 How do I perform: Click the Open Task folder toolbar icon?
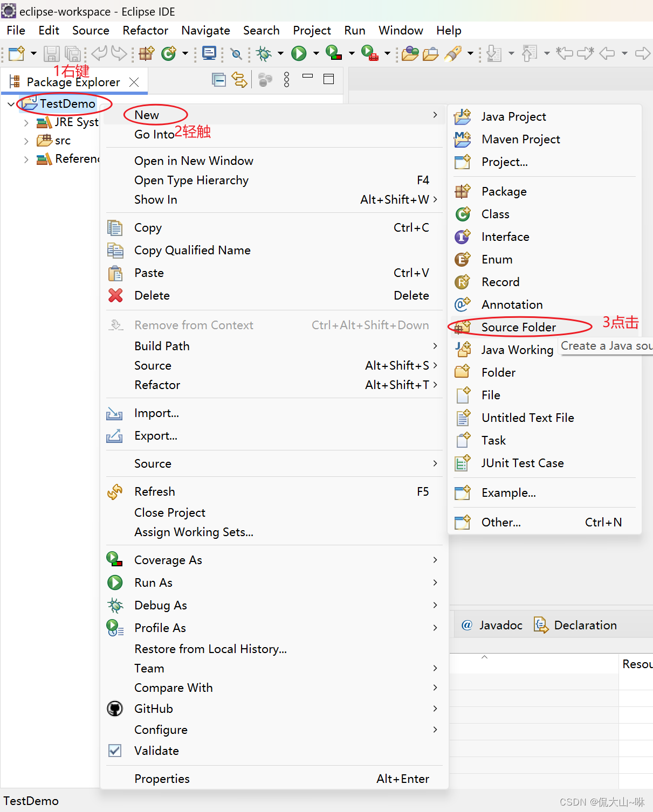[430, 53]
